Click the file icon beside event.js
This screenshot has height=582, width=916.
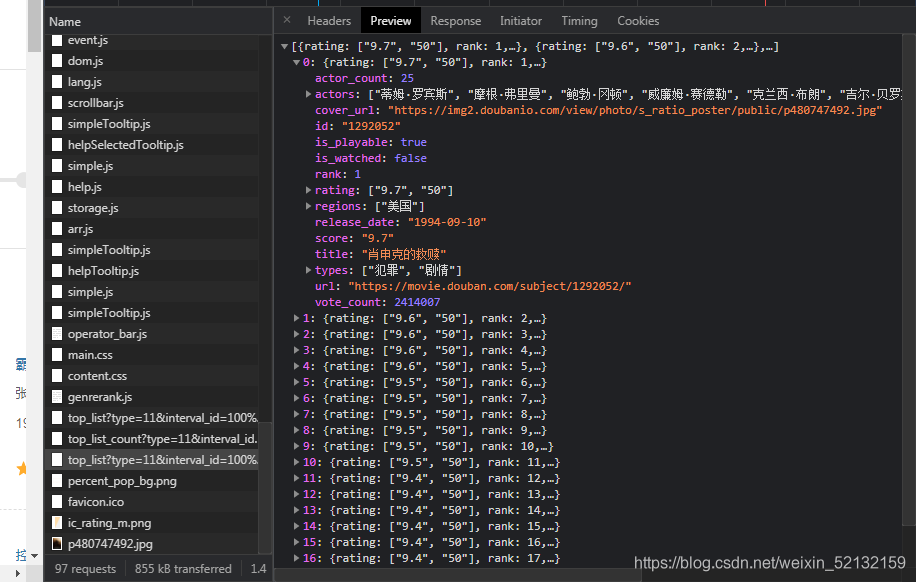pos(57,40)
